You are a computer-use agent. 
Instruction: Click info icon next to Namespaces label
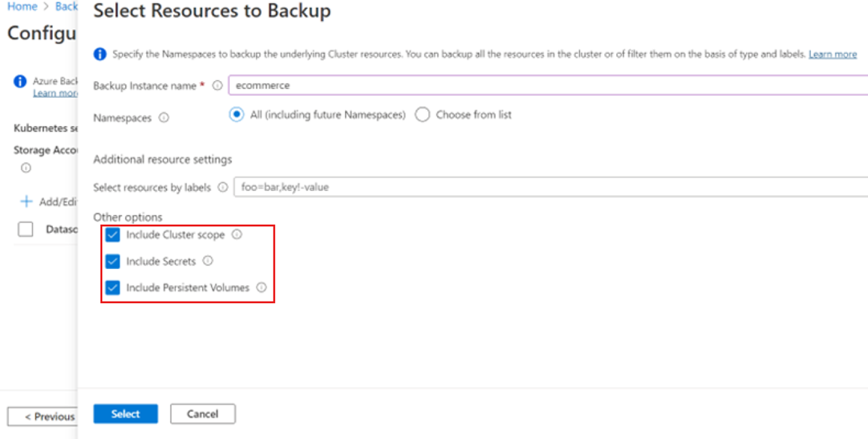[x=163, y=118]
